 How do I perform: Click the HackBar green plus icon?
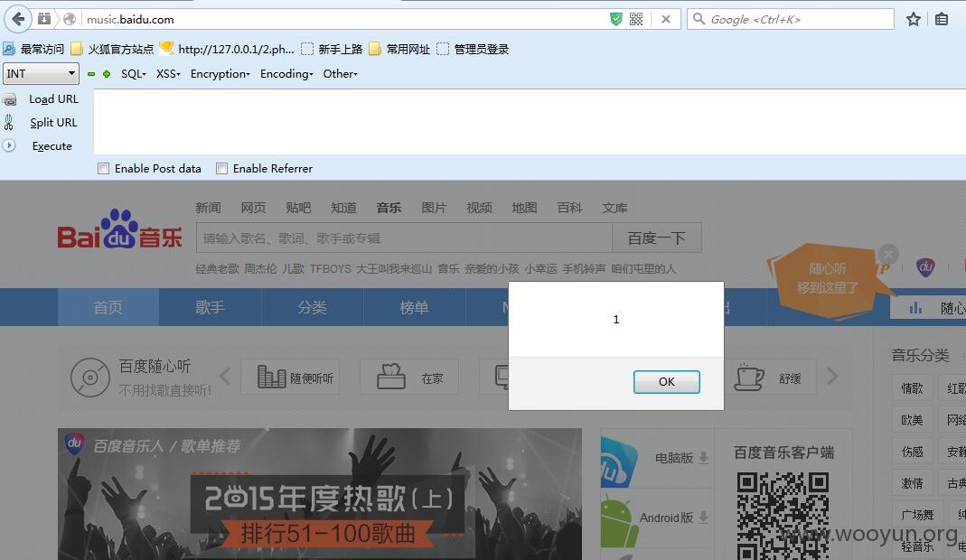107,74
